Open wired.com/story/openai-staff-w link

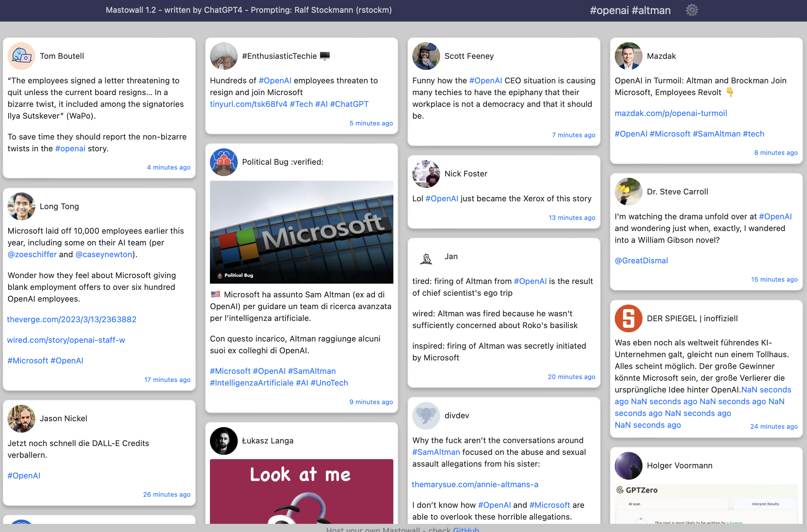click(66, 340)
